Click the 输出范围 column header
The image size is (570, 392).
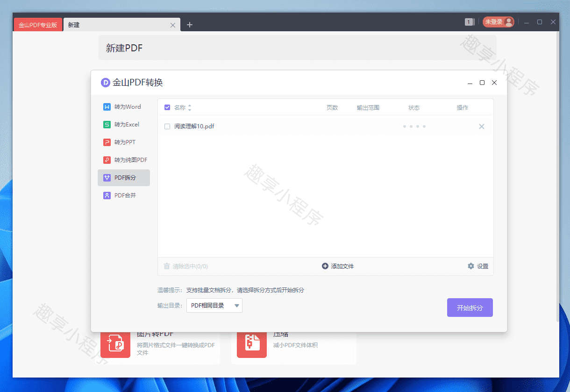tap(368, 108)
